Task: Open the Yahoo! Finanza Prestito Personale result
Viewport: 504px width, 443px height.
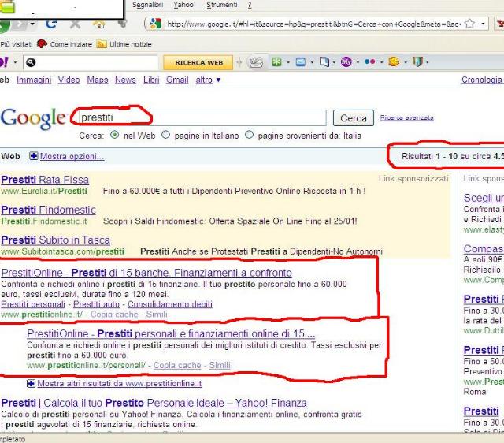Action: point(154,403)
